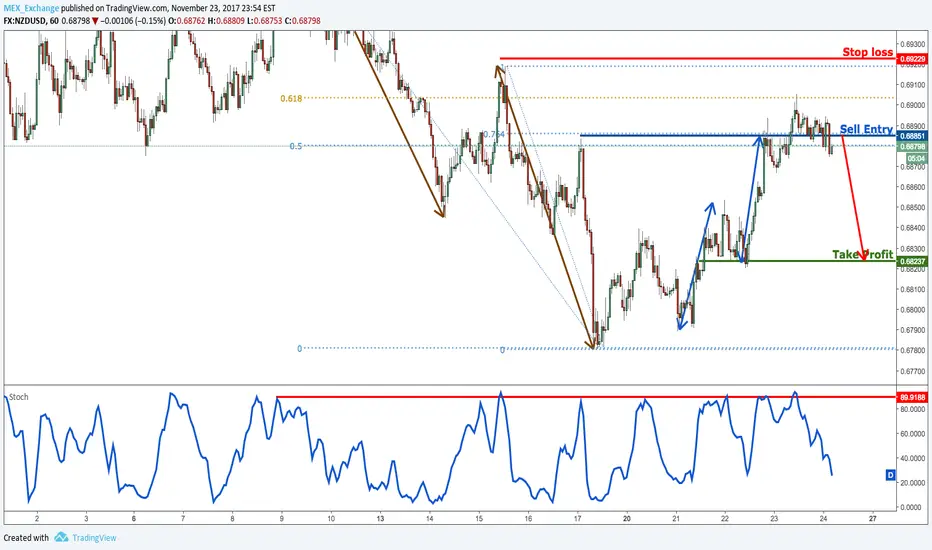Click date 27 on time axis
Viewport: 932px width, 550px height.
(x=873, y=518)
